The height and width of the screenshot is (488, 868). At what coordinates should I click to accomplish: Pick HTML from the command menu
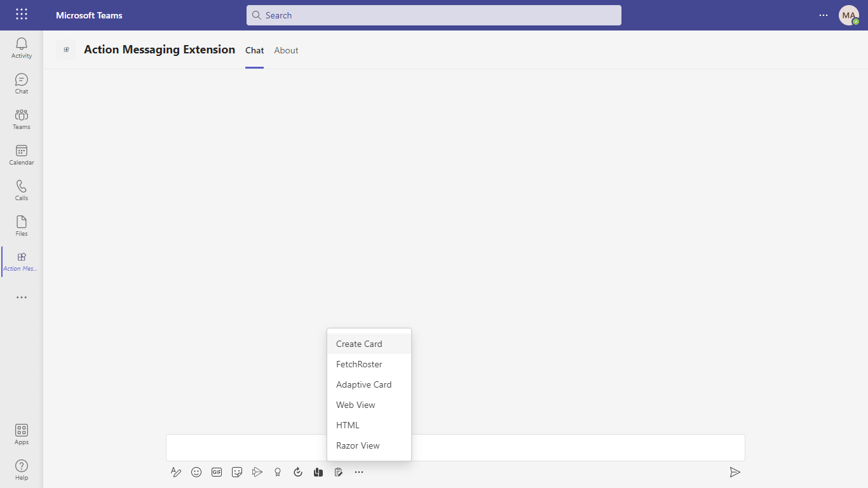coord(369,425)
